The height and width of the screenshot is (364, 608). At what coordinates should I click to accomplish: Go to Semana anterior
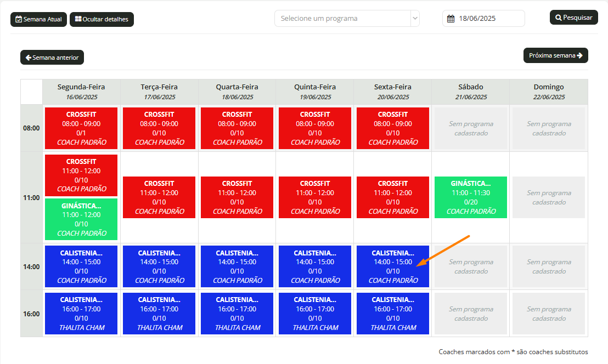click(52, 58)
